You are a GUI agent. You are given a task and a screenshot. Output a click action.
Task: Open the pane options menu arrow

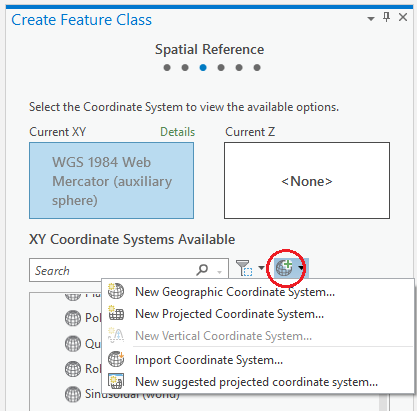click(x=371, y=19)
